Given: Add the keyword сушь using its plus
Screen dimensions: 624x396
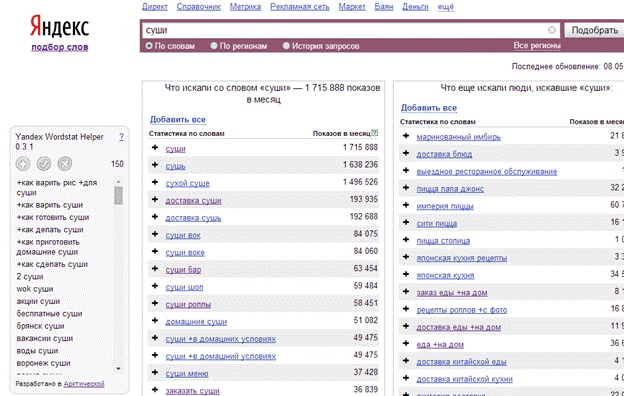Looking at the screenshot, I should (155, 165).
